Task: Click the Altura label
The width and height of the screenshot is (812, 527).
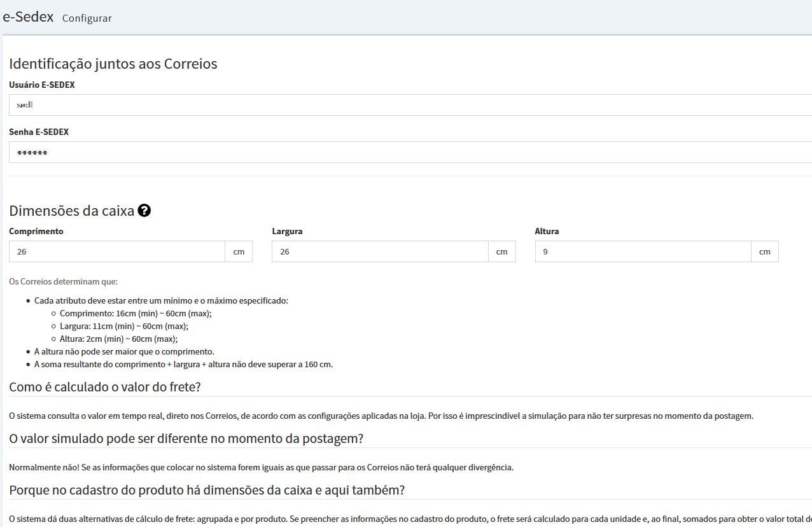Action: pyautogui.click(x=547, y=231)
